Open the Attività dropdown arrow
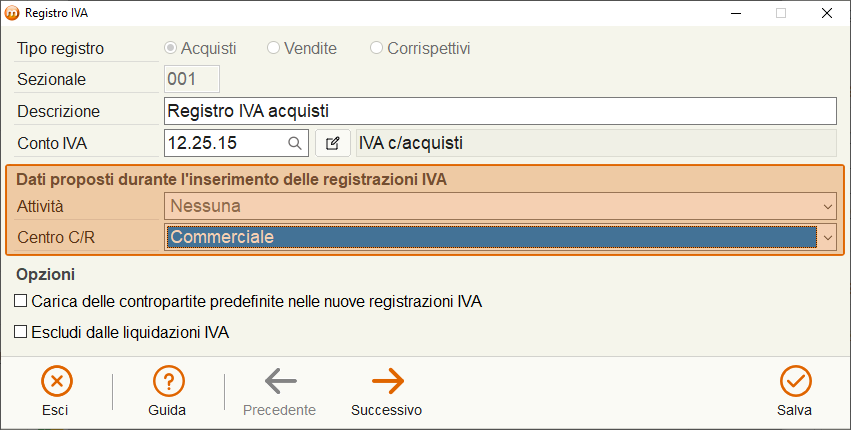The height and width of the screenshot is (430, 851). tap(828, 206)
